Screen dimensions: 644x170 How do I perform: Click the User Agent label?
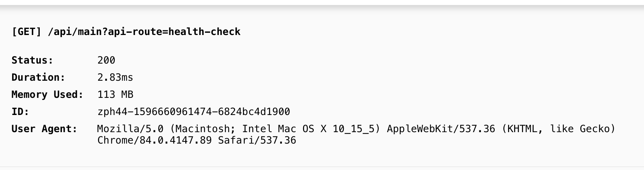[x=44, y=129]
